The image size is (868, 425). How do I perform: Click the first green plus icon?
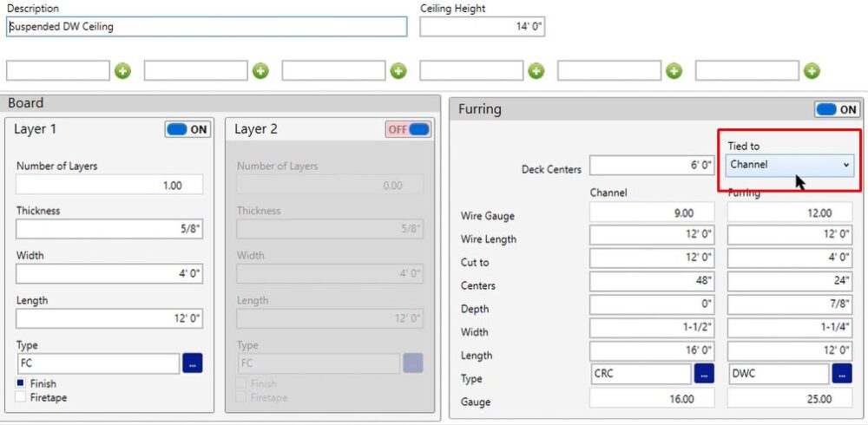(122, 71)
